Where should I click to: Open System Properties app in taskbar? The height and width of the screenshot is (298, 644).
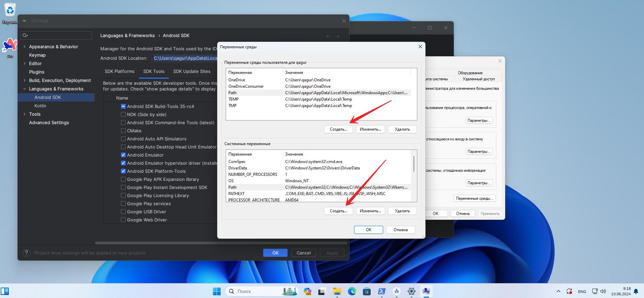(x=426, y=291)
